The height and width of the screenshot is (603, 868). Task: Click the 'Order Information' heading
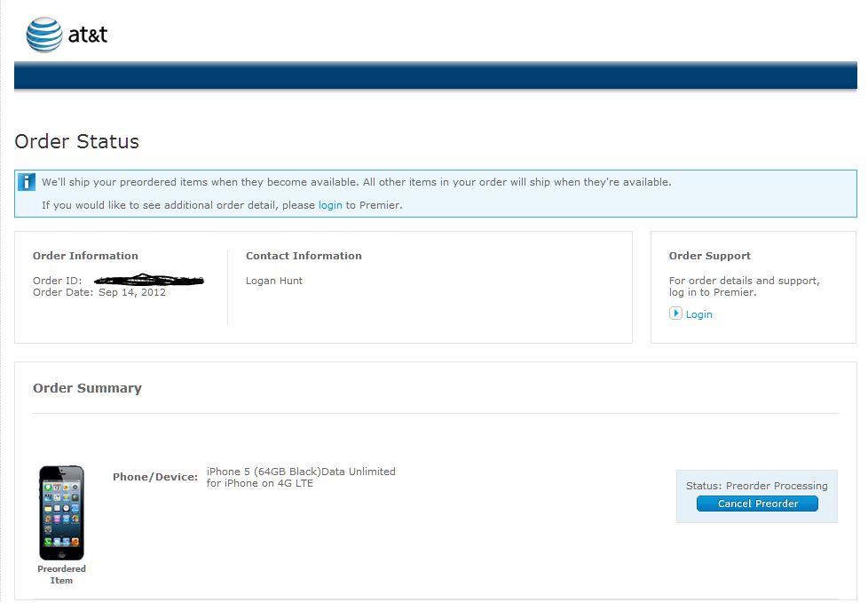[x=85, y=256]
